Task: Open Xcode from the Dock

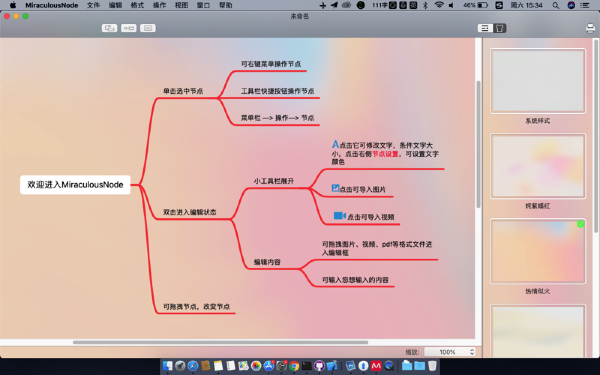Action: tap(332, 366)
